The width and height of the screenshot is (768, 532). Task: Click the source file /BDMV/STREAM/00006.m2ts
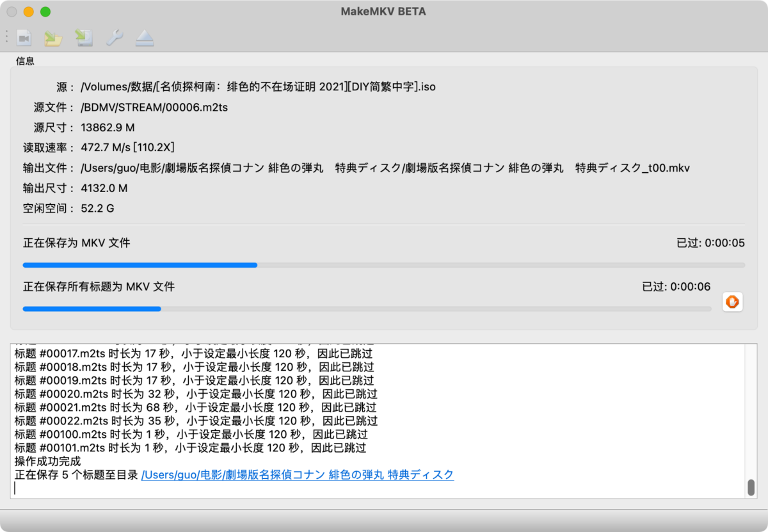[x=154, y=108]
